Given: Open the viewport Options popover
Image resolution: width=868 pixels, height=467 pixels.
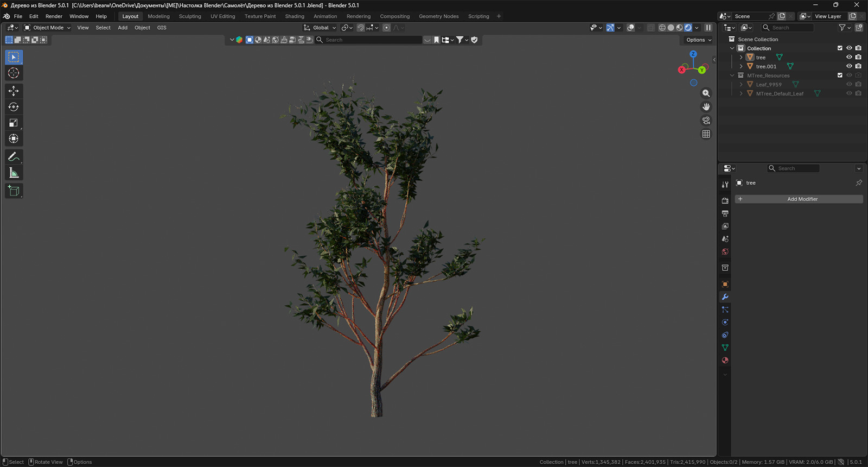Looking at the screenshot, I should point(699,40).
